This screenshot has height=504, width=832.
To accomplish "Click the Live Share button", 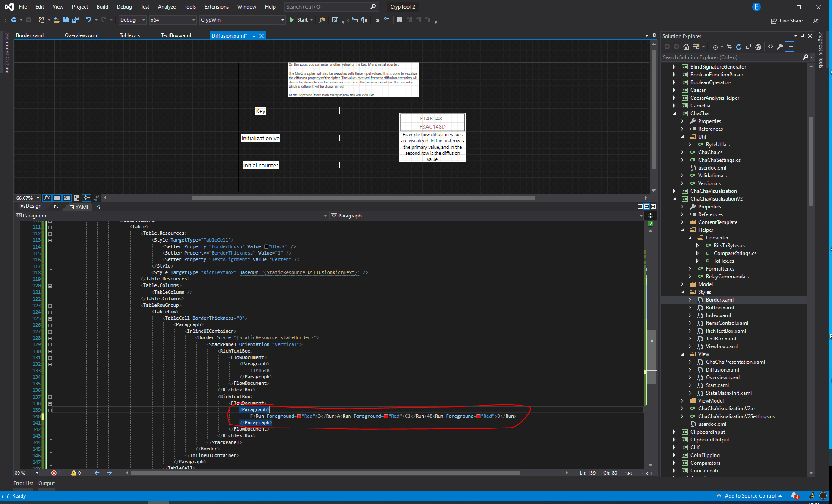I will pos(787,20).
